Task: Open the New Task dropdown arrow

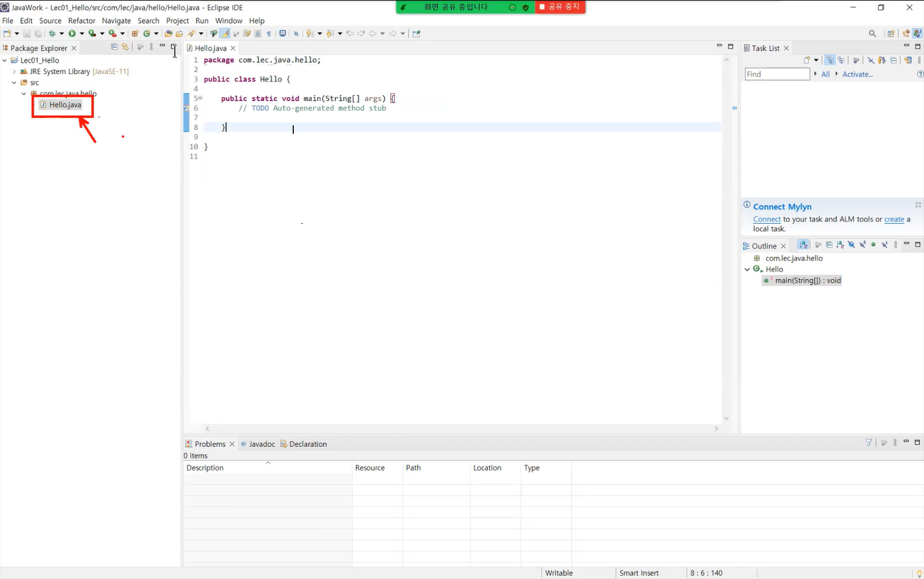Action: [816, 60]
